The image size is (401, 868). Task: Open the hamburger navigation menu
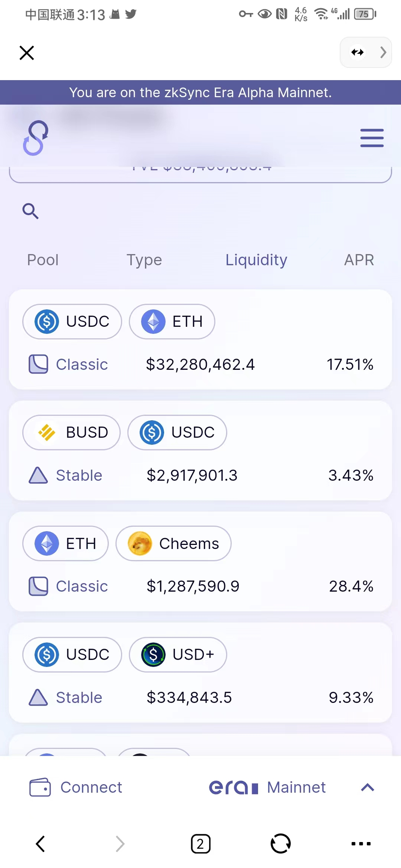tap(372, 138)
